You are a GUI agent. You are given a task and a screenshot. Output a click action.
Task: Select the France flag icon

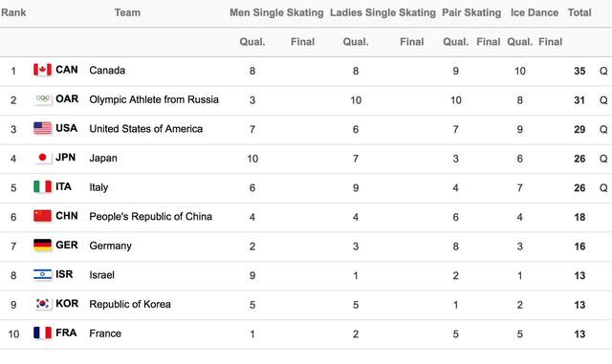42,333
